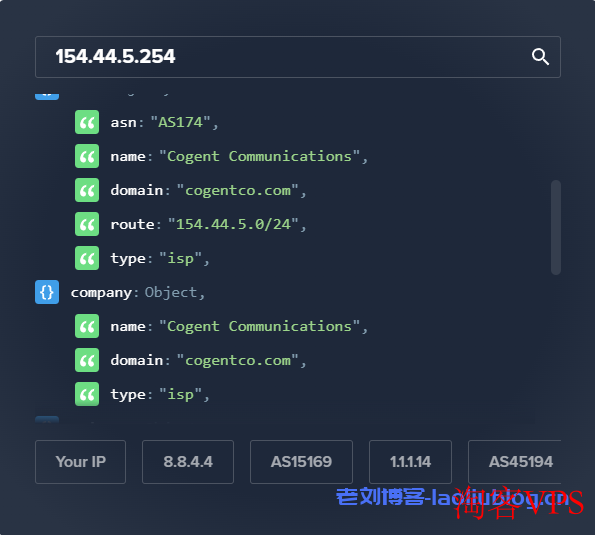Click the IP address search field

pyautogui.click(x=298, y=57)
